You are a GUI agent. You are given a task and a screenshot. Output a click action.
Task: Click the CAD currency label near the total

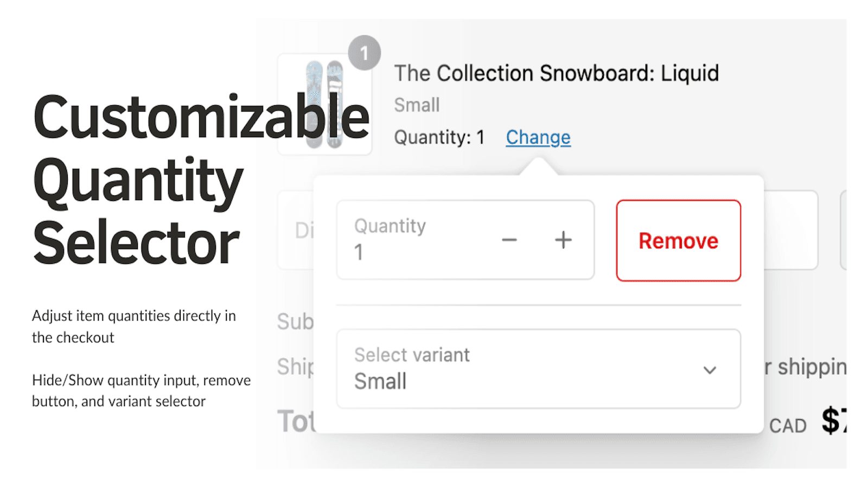(788, 425)
